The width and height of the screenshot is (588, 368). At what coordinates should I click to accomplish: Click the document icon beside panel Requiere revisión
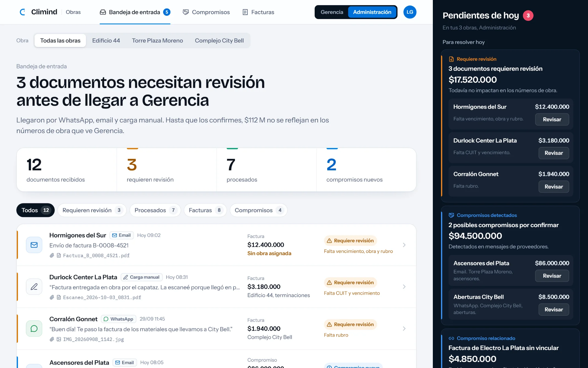click(451, 59)
